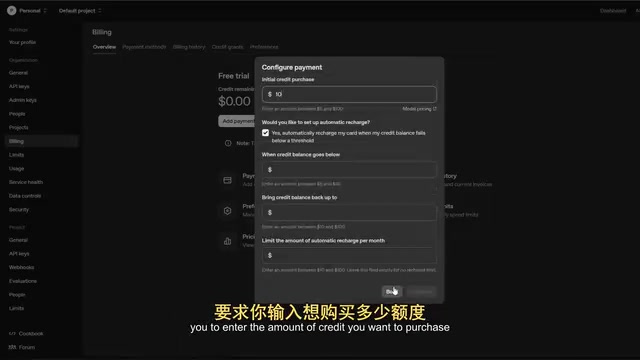Open Limits under Project section

[x=17, y=308]
